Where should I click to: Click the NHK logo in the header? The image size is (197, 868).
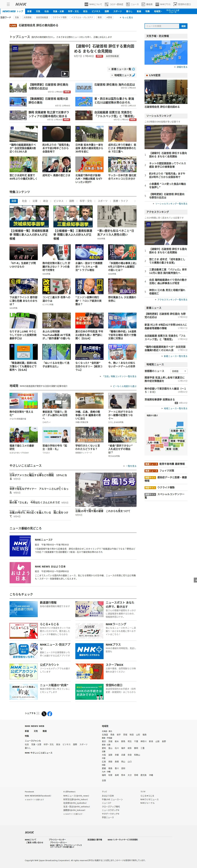[x=21, y=4]
